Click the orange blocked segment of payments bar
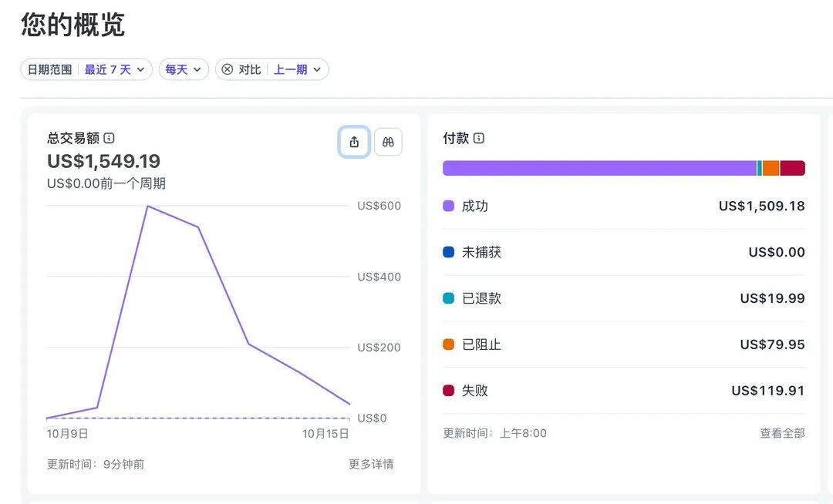833x504 pixels. (771, 168)
